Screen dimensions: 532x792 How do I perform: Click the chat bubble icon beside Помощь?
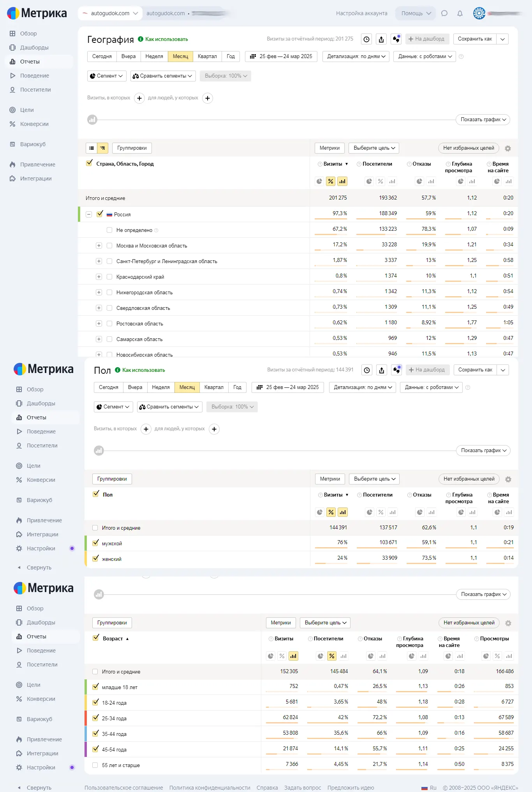coord(444,13)
